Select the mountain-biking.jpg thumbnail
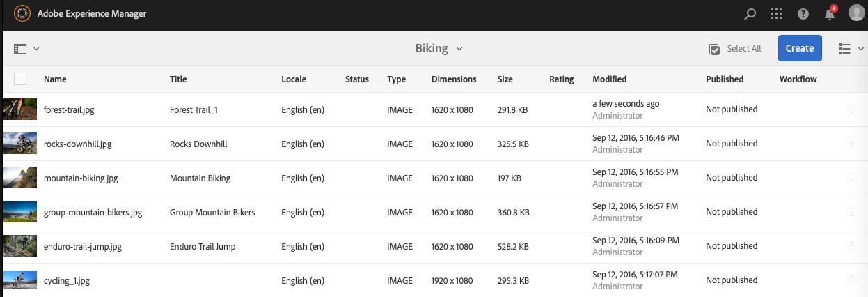 [x=20, y=178]
